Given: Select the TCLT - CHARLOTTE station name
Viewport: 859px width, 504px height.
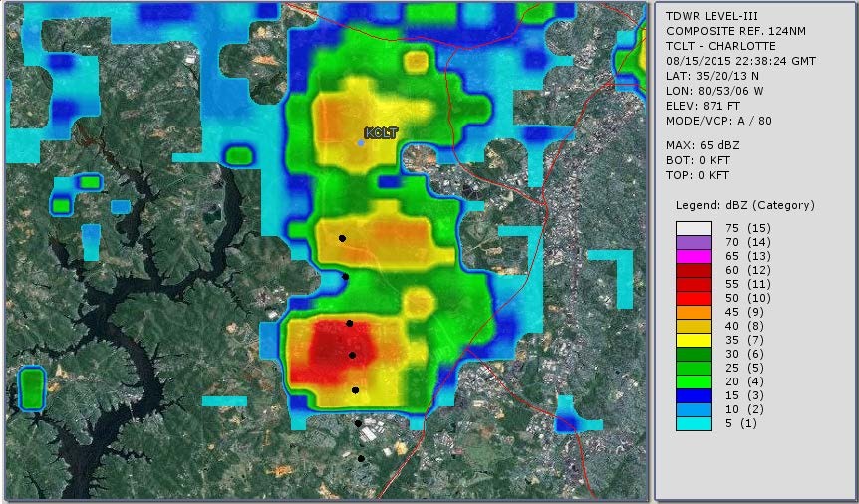Looking at the screenshot, I should click(x=719, y=46).
